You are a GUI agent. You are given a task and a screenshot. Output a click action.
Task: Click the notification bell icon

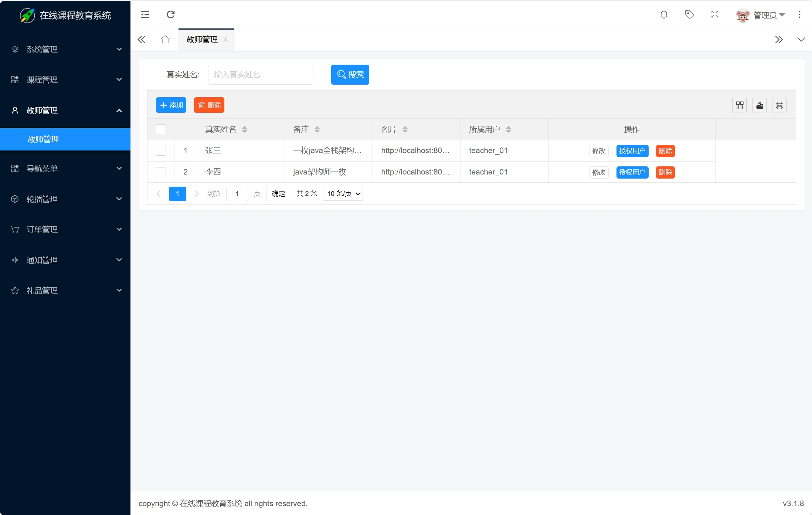(664, 15)
